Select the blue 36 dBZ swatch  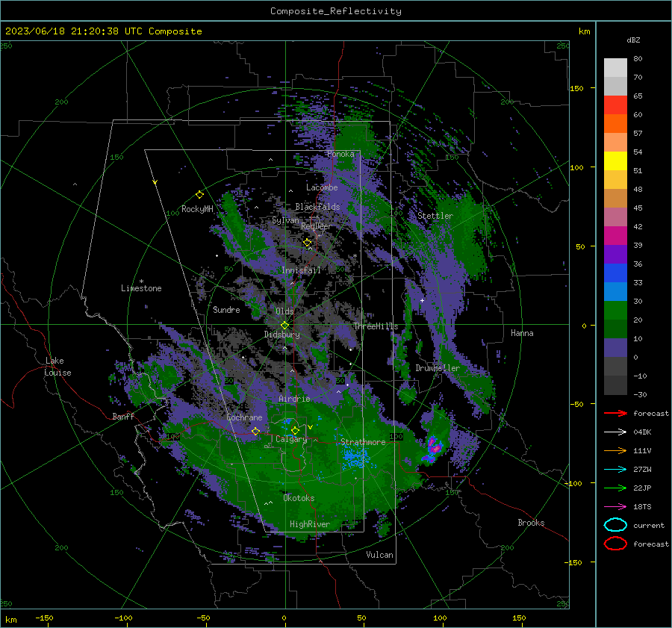click(x=615, y=273)
